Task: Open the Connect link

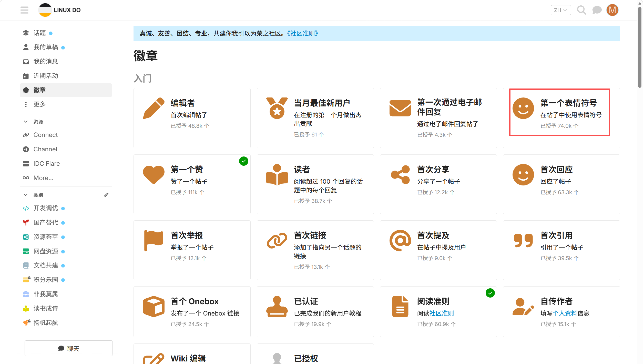Action: 66,135
